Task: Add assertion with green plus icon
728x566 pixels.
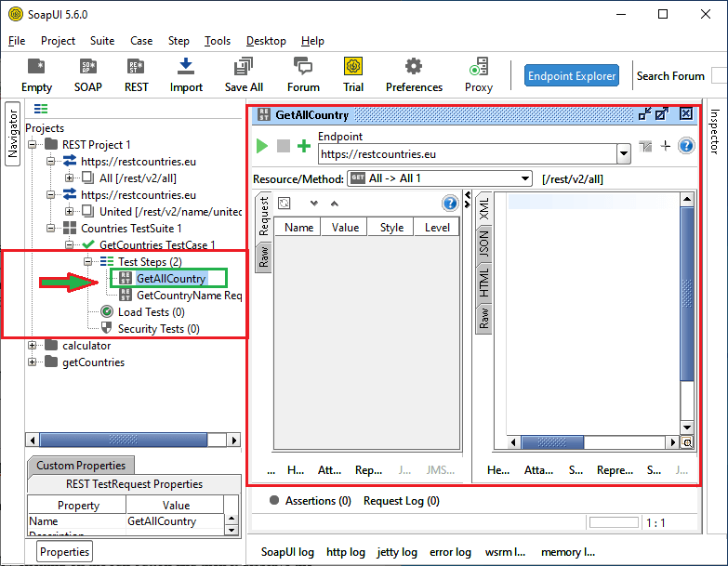Action: tap(304, 146)
